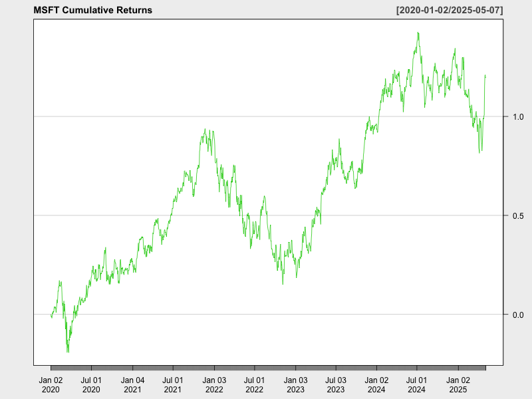Click the 'Jul 01 2021' x-axis label
Screen dimensions: 532x399
173,385
